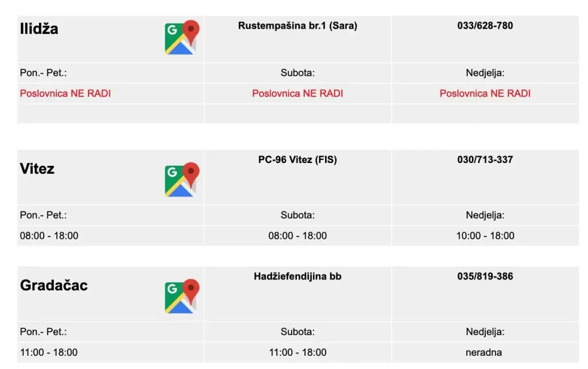This screenshot has height=369, width=588.
Task: Open Google Maps icon for Vitez
Action: point(181,180)
